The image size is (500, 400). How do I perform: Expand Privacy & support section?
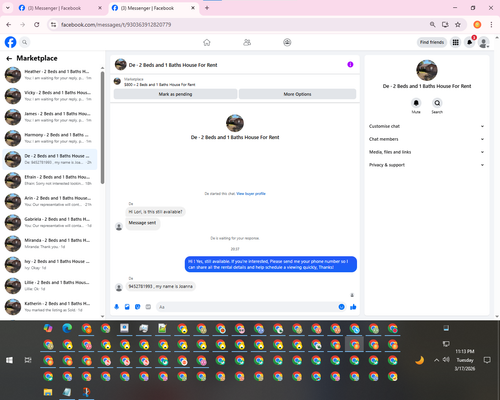426,165
